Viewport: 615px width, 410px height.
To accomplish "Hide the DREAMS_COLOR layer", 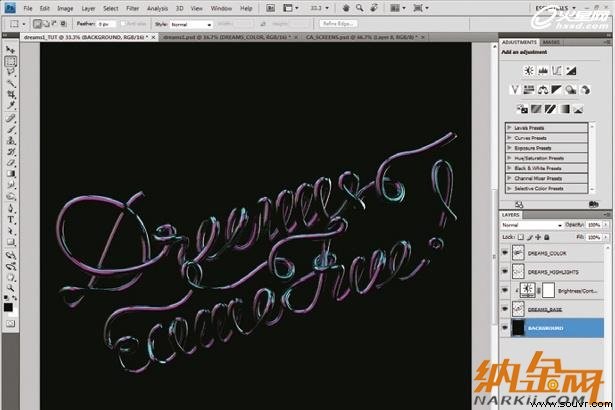I will tap(505, 253).
